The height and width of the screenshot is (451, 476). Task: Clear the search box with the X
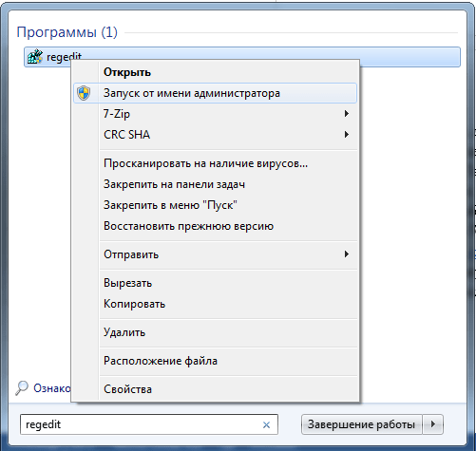(266, 424)
